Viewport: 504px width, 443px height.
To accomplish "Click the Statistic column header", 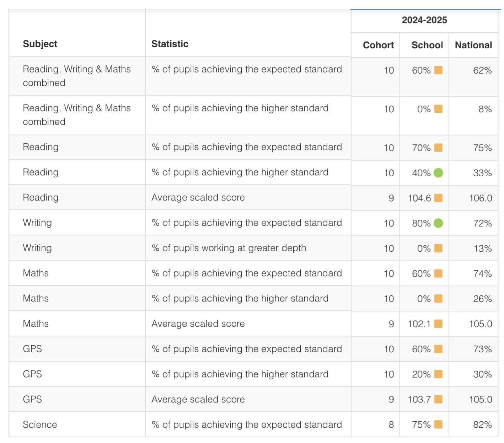I will point(170,44).
